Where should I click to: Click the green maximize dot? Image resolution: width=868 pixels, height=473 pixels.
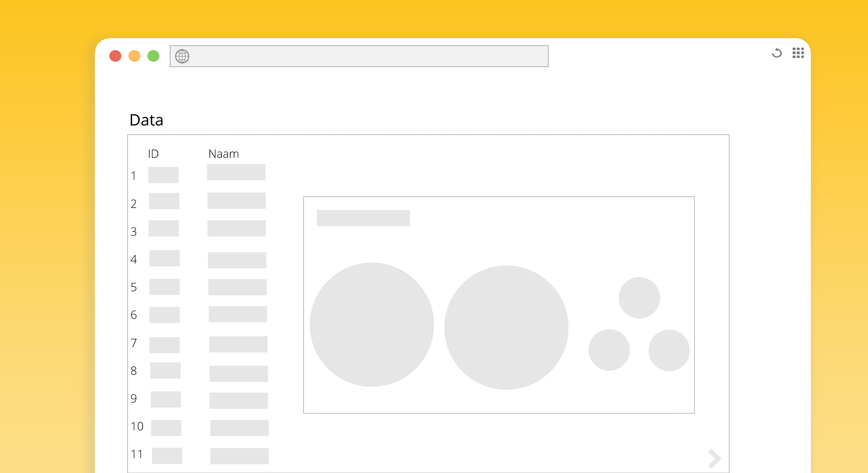click(153, 56)
